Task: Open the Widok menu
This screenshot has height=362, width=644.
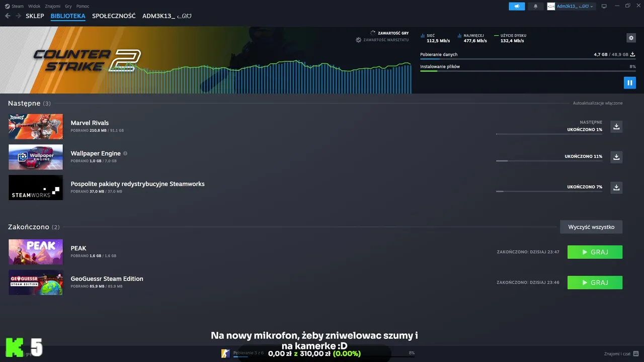Action: click(34, 7)
